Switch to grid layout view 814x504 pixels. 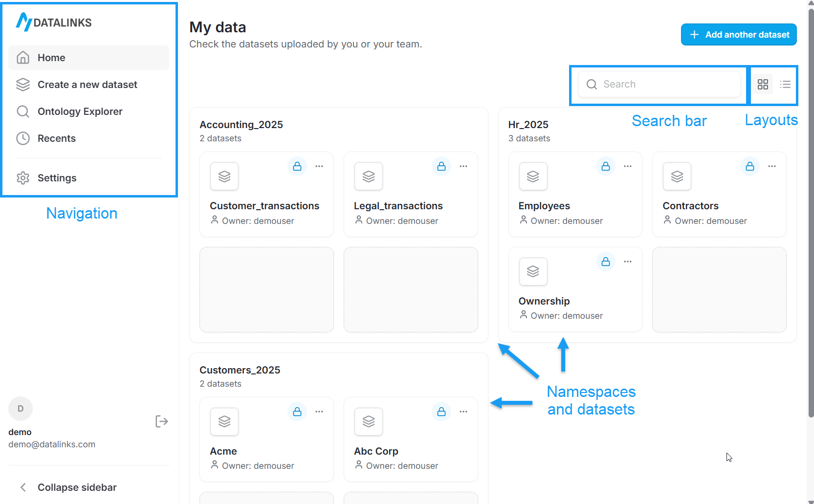pyautogui.click(x=763, y=84)
